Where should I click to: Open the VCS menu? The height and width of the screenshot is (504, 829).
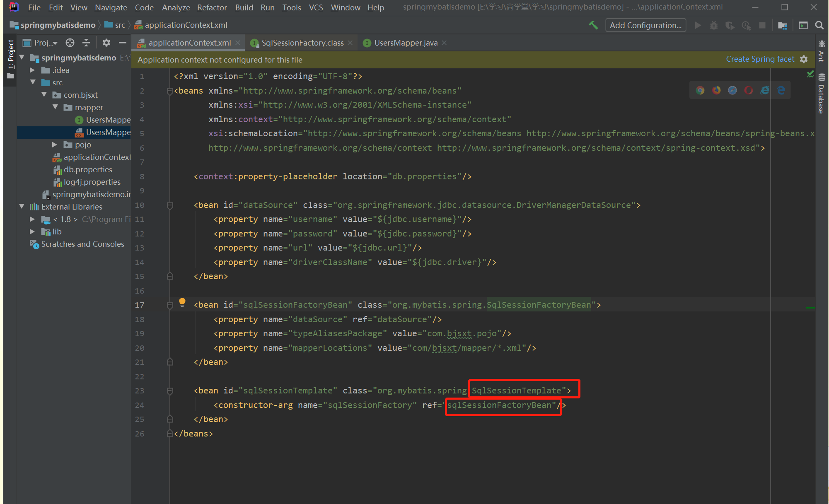point(316,7)
